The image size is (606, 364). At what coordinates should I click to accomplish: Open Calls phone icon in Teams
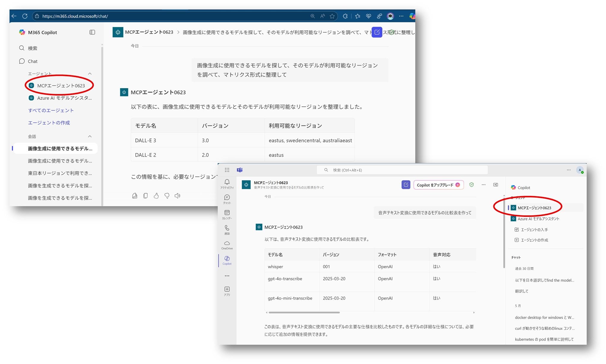point(227,230)
